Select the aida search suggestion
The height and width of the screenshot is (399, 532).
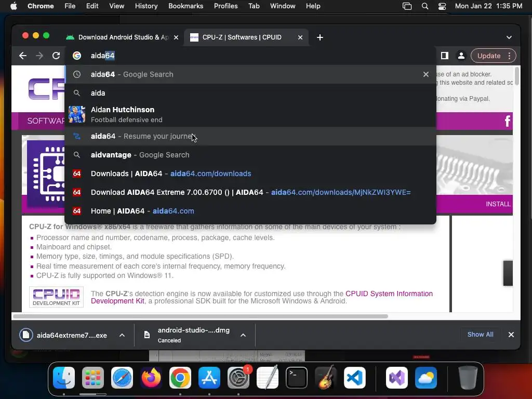coord(250,93)
